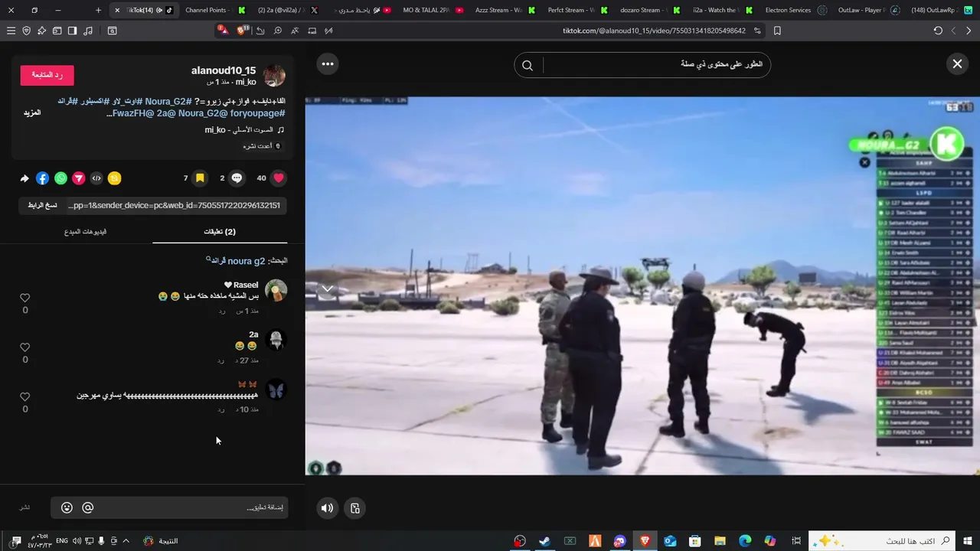
Task: Bookmark this page using the bookmark icon
Action: click(x=777, y=31)
